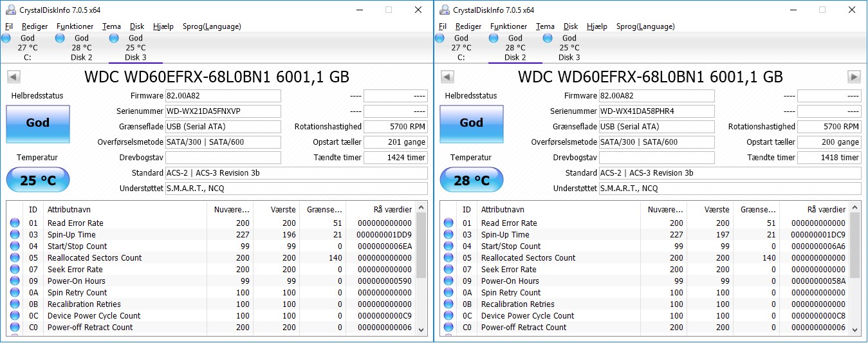Screen dimensions: 868x343
Task: Select Spin Retry Count row in right window
Action: click(645, 292)
